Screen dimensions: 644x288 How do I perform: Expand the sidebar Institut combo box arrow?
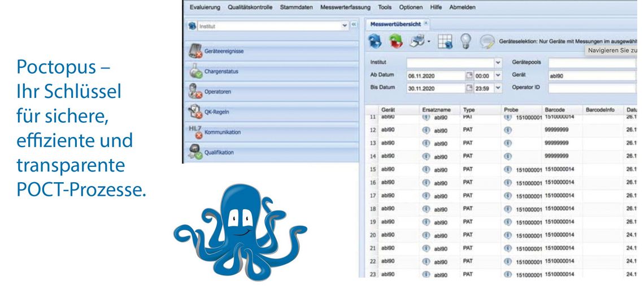[345, 25]
